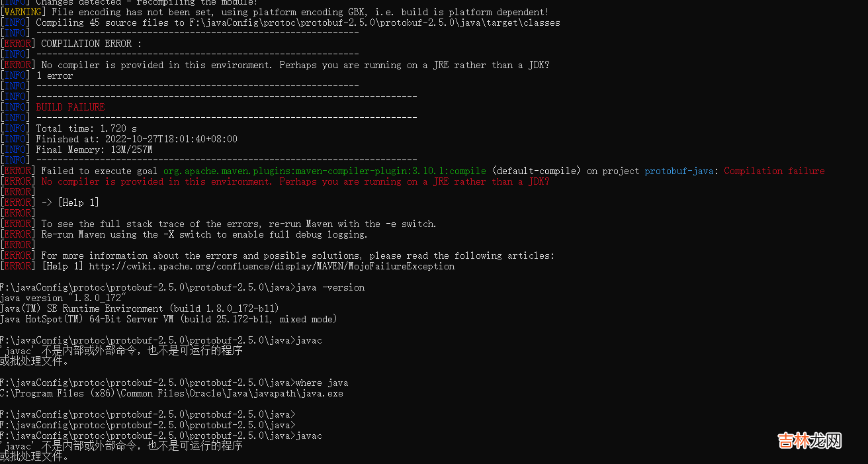The width and height of the screenshot is (868, 464).
Task: Click the 'where java' command text
Action: 322,383
